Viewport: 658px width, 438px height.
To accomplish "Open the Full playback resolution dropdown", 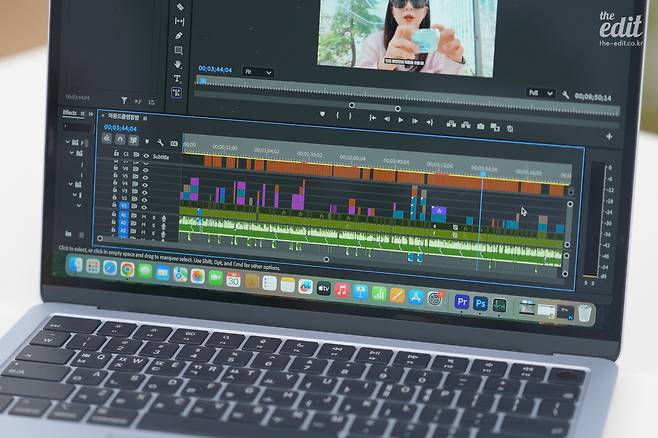I will (x=540, y=93).
